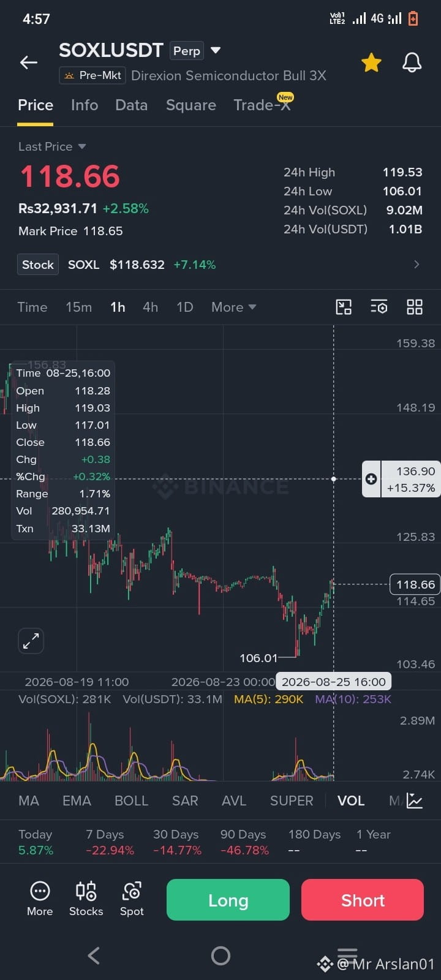The image size is (441, 980).
Task: Select the 1D chart interval
Action: [185, 307]
